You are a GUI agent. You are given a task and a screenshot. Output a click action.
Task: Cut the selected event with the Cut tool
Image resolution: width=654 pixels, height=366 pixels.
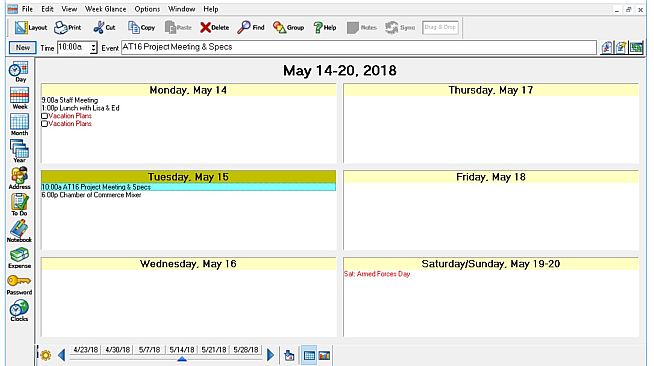(x=104, y=28)
